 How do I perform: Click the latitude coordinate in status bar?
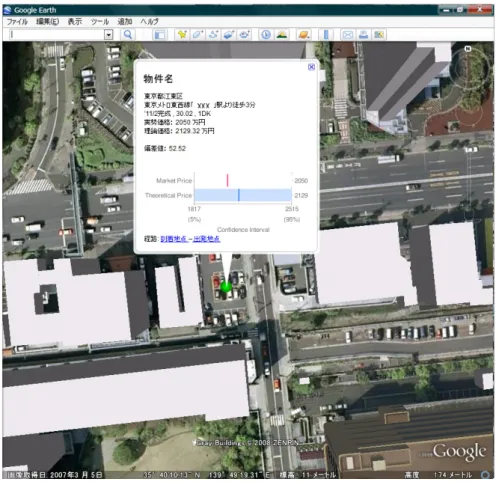(x=172, y=475)
